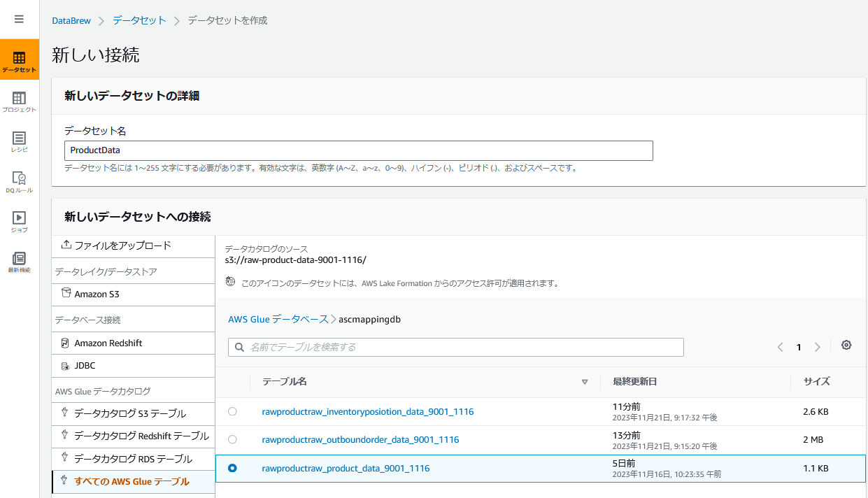
Task: Open the 最新機能 sidebar icon
Action: [19, 259]
